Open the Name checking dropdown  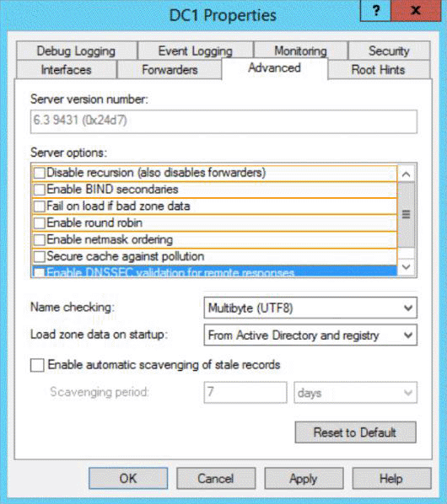coord(310,308)
